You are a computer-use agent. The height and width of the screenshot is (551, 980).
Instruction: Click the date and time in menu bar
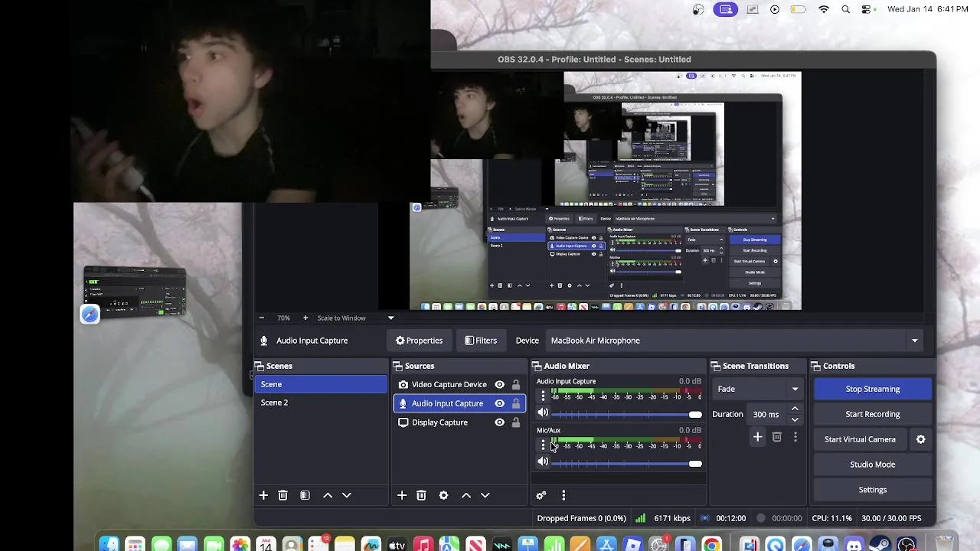point(927,9)
